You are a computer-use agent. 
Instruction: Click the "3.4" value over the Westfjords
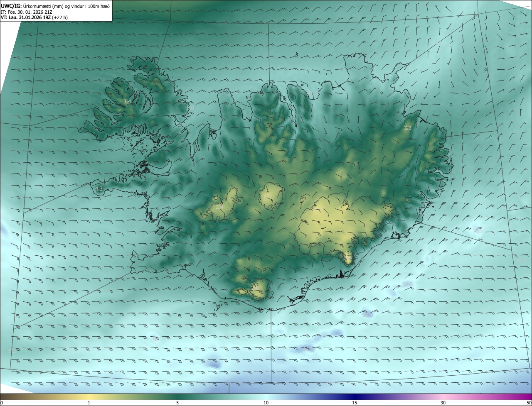click(127, 101)
